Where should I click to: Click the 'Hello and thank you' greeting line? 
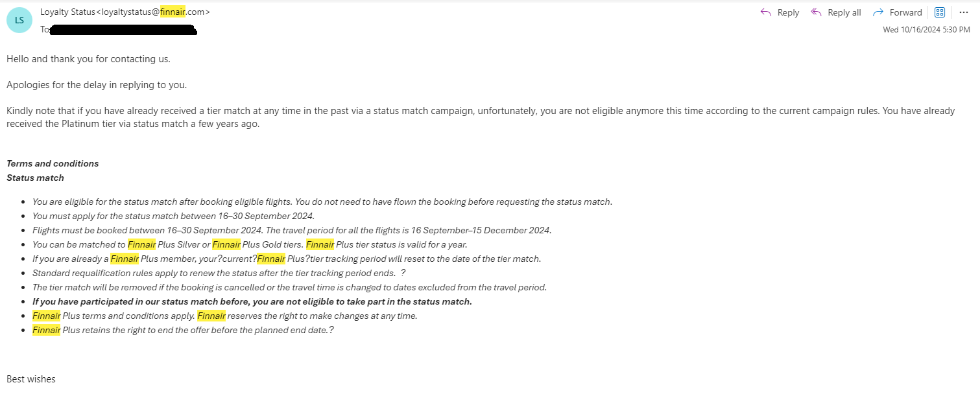point(88,58)
